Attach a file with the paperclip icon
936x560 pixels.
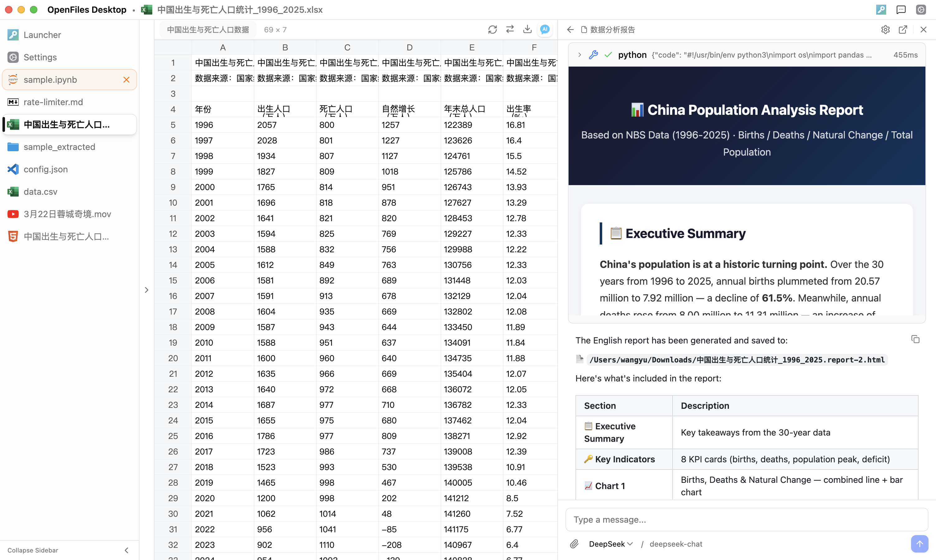(574, 544)
